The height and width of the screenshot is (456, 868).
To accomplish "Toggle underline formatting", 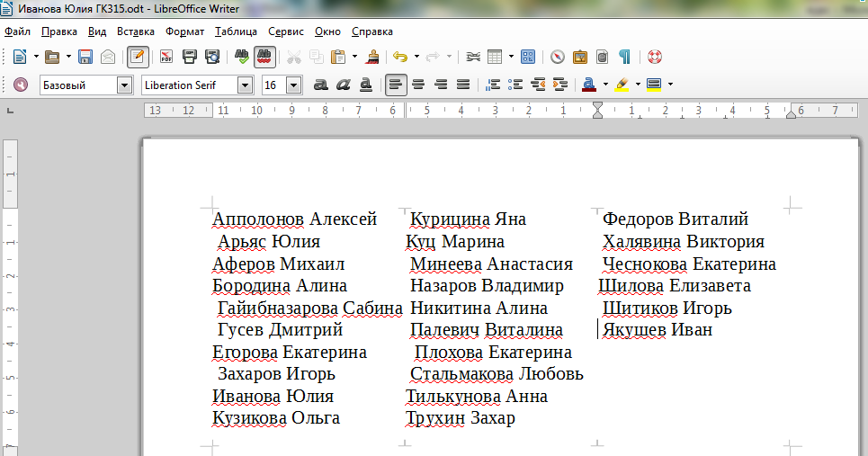I will pos(365,85).
